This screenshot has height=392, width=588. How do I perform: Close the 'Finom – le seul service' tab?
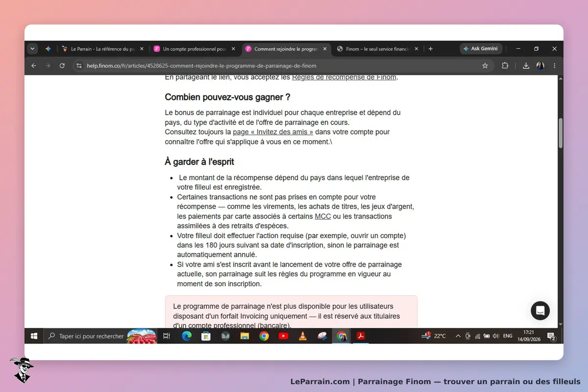(x=416, y=49)
